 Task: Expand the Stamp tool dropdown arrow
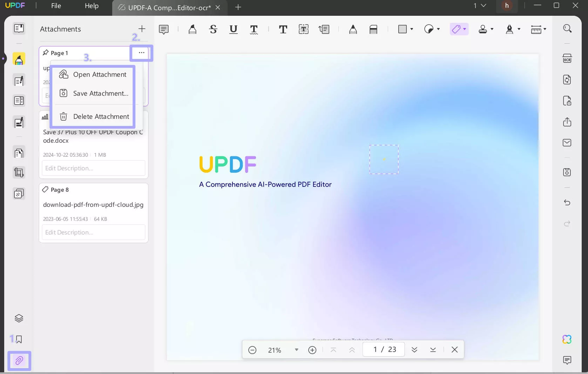(x=492, y=29)
